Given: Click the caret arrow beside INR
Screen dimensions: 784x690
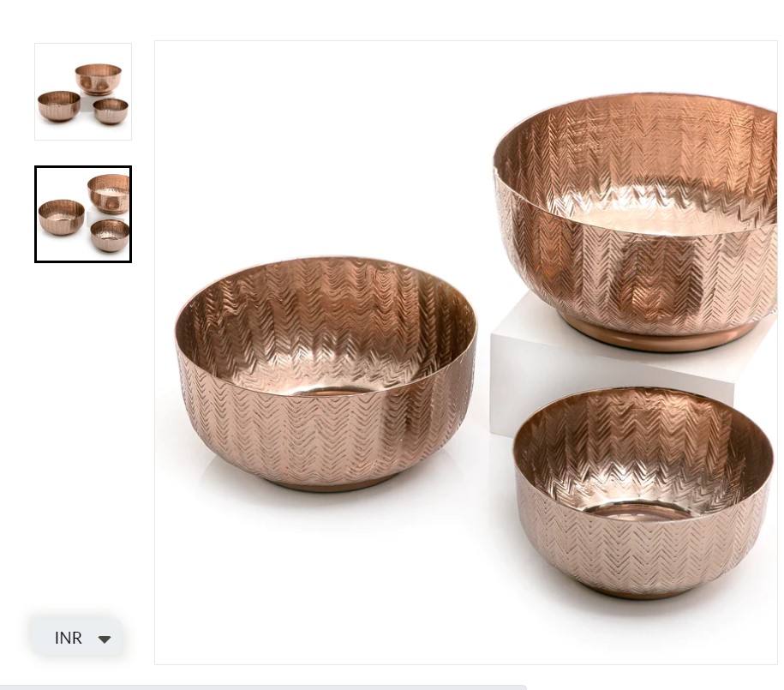Looking at the screenshot, I should (105, 639).
